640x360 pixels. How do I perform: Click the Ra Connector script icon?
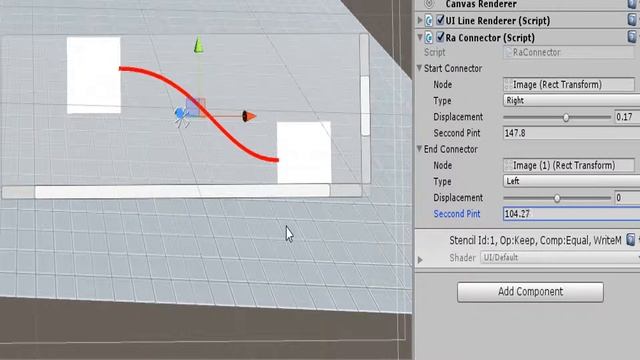coord(429,38)
